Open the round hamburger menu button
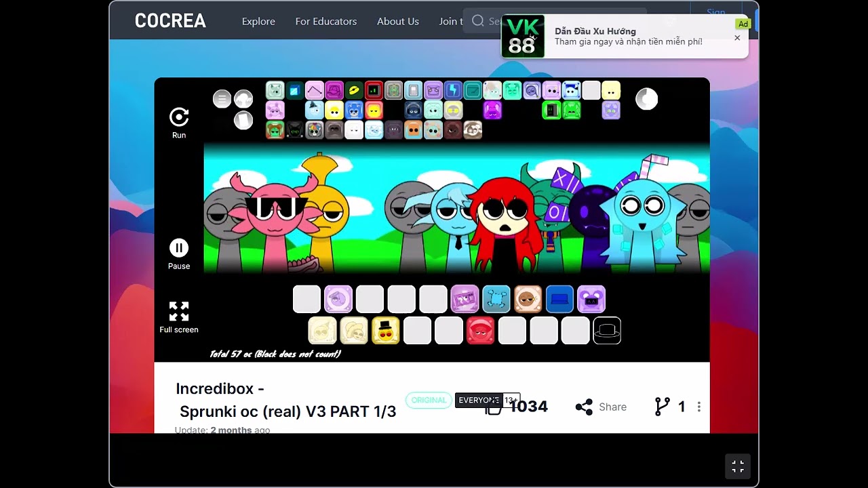Screen dimensions: 868x488 click(x=222, y=99)
